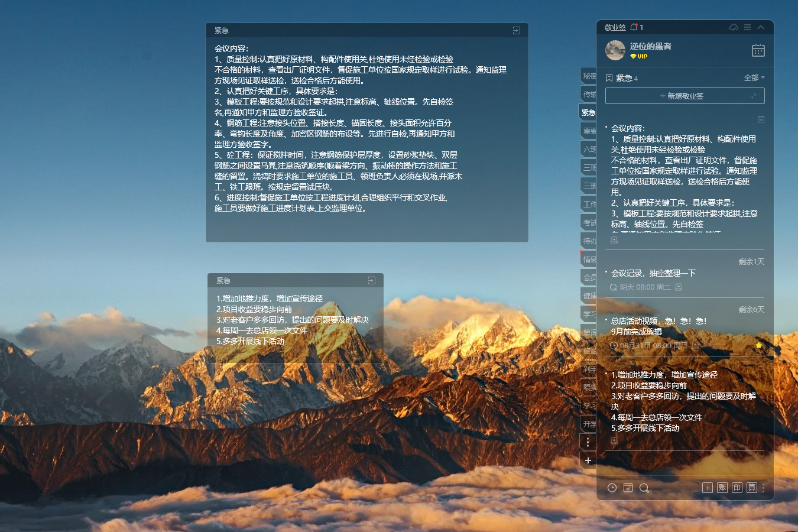Click device icon under 会议内容 note
Screen dimensions: 798x532
click(x=614, y=239)
